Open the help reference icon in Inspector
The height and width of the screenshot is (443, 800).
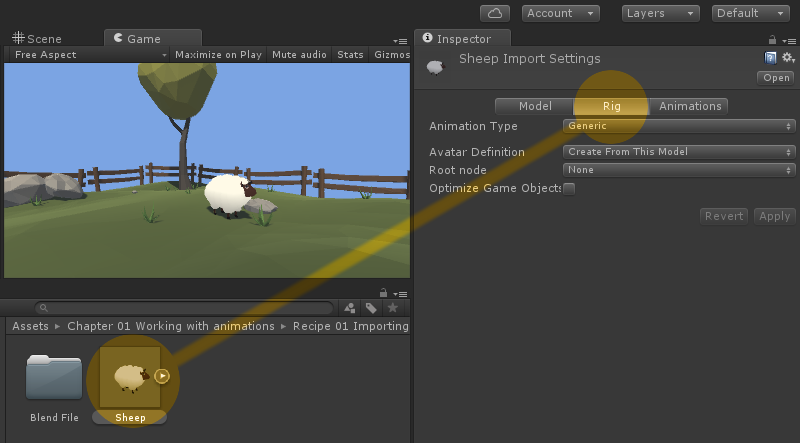[770, 58]
